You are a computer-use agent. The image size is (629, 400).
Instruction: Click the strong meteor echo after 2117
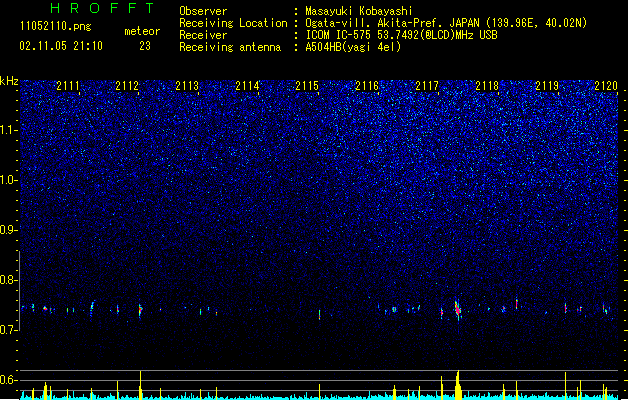pos(458,310)
